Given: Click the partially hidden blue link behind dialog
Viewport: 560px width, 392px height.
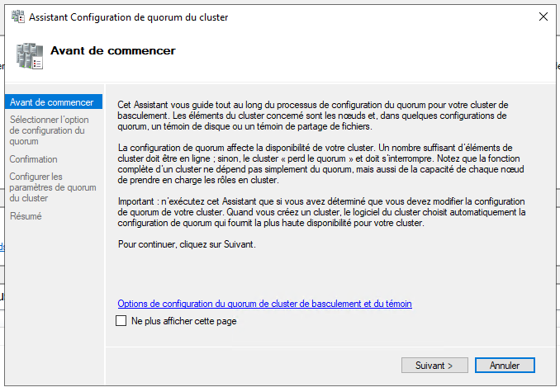Looking at the screenshot, I should [2, 247].
